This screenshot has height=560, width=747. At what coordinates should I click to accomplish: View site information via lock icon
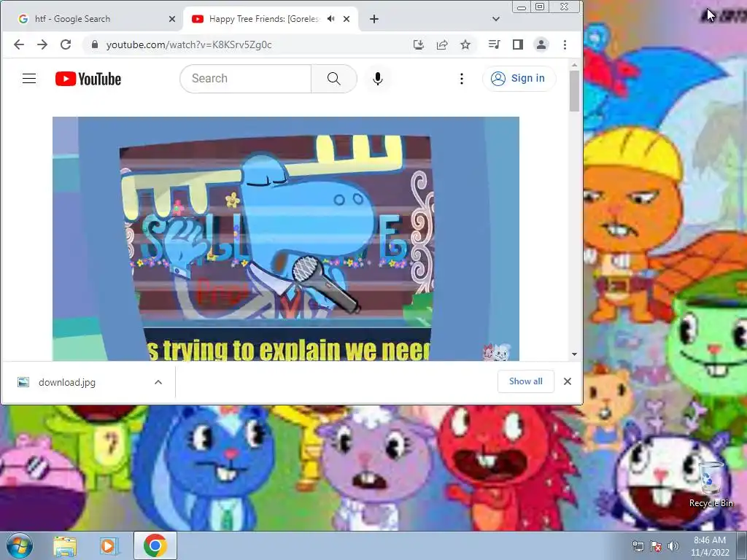point(95,44)
